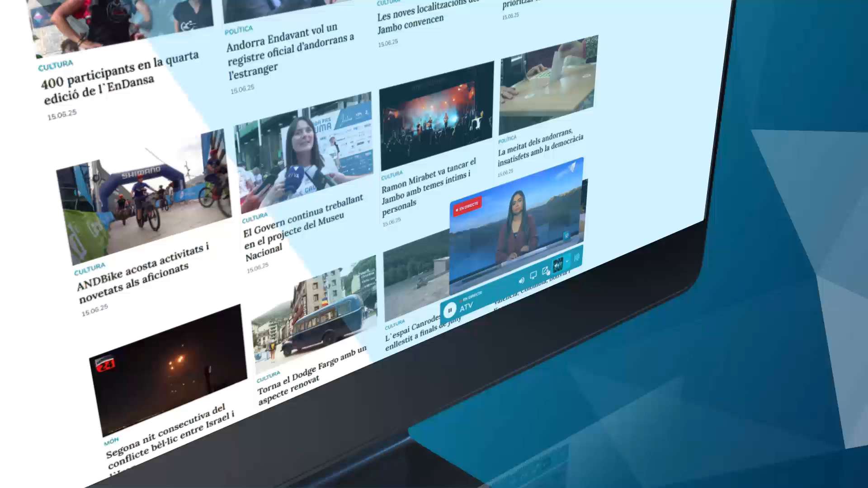Image resolution: width=868 pixels, height=488 pixels.
Task: Click CULTURA tag above ANDBike headline
Action: (x=90, y=269)
